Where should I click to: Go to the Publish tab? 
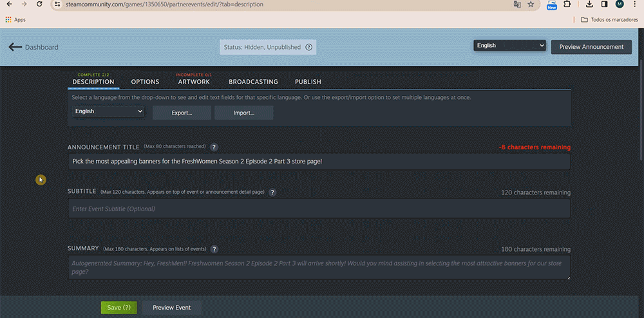308,82
